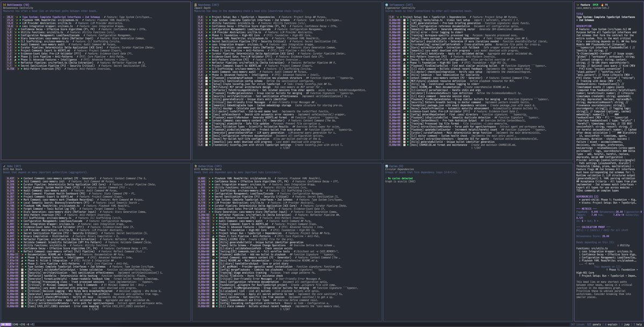Select 'Mark Command: cass-memory mark' row in Hubs
The height and width of the screenshot is (327, 644).
[x=74, y=200]
